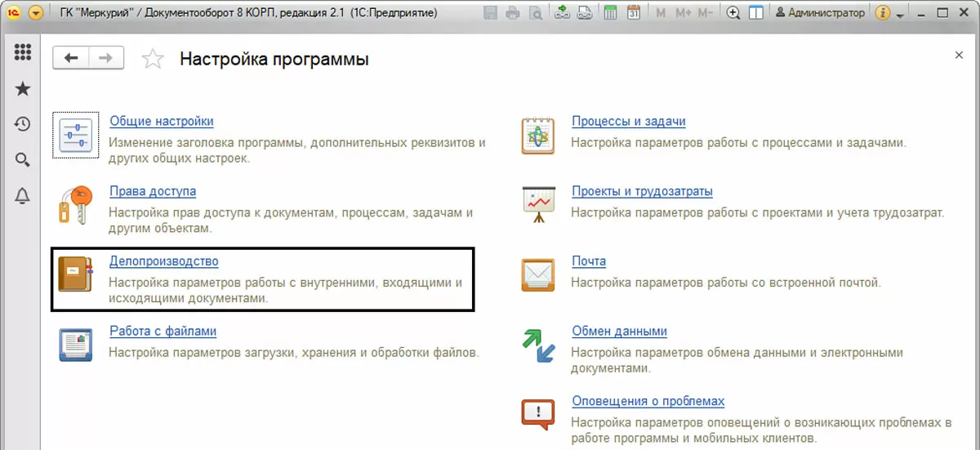Open the sections panel grid icon

coord(23,51)
